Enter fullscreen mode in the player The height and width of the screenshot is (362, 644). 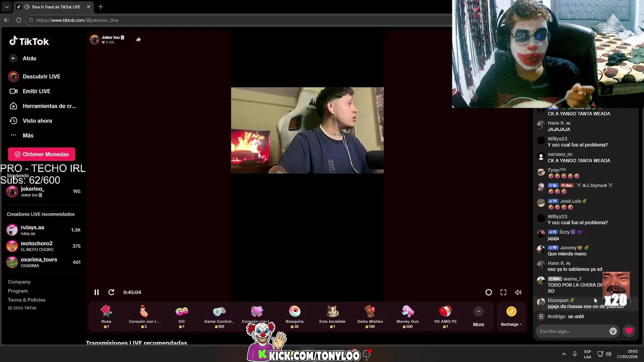pyautogui.click(x=503, y=292)
